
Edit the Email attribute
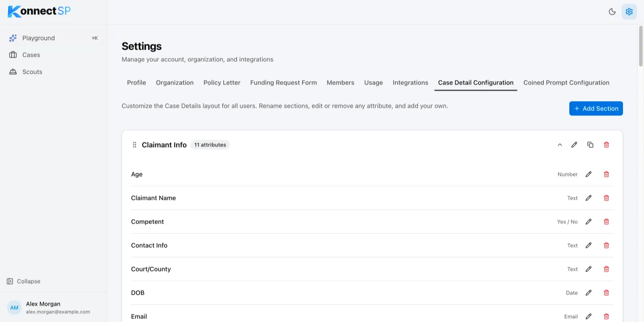589,317
